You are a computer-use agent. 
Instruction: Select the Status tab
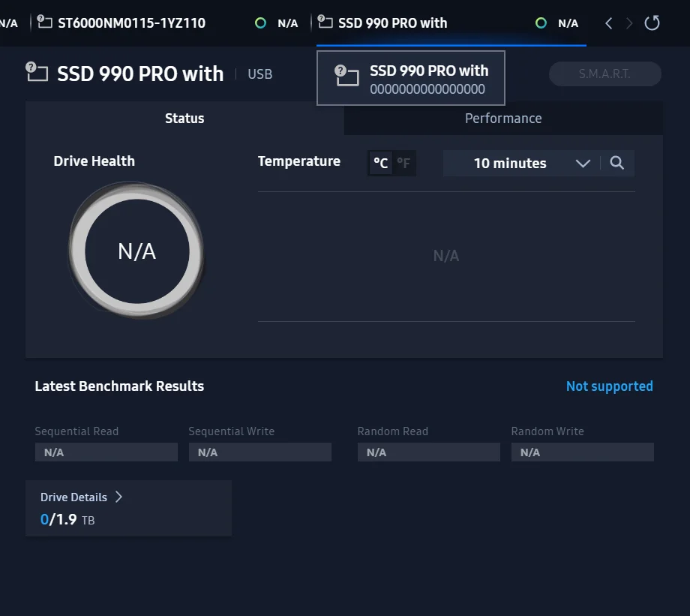tap(184, 119)
